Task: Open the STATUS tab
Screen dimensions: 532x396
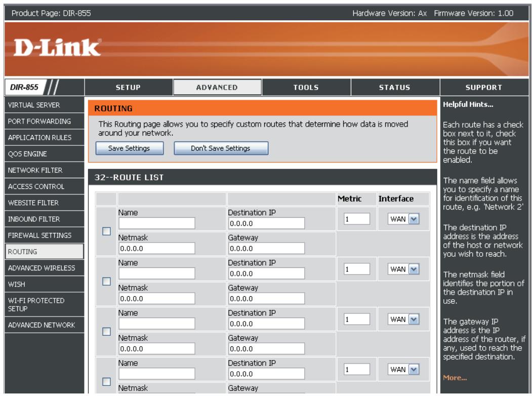Action: 395,87
